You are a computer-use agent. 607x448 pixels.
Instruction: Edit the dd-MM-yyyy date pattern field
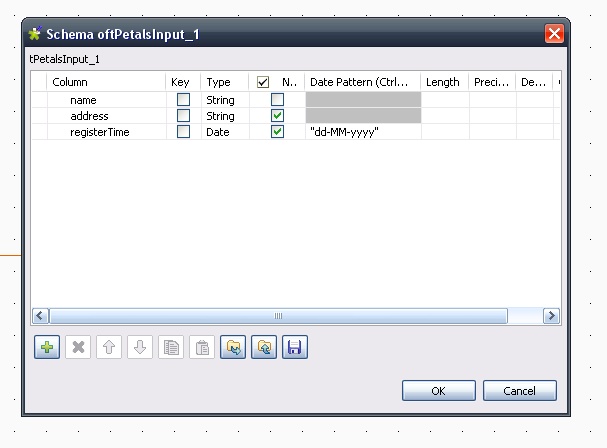tap(362, 132)
